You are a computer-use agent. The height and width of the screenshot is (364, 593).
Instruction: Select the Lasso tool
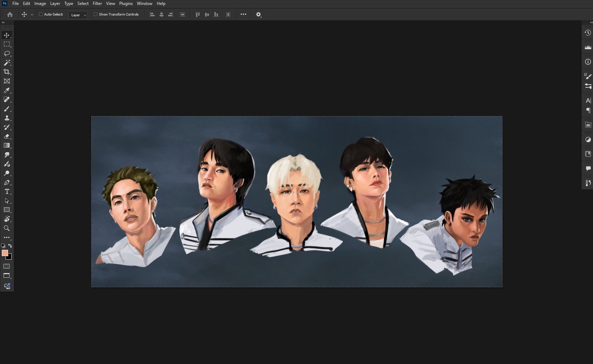pyautogui.click(x=7, y=53)
